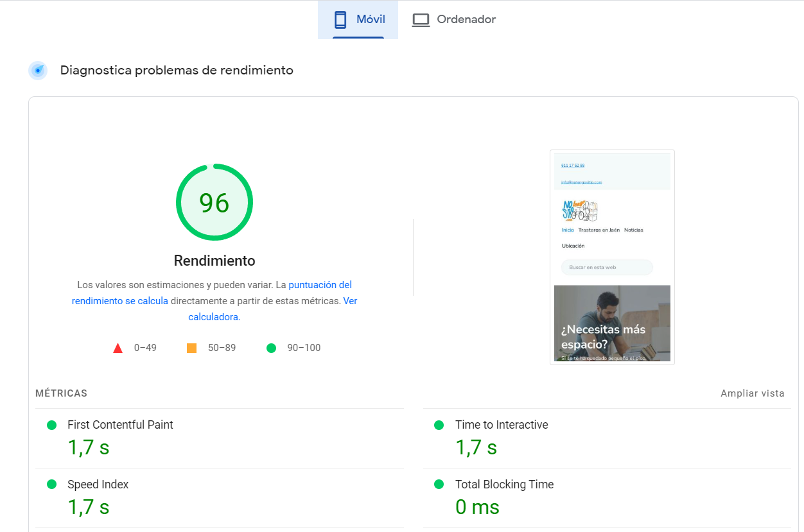Click the 'First Contentful Paint' label
Screen dimensions: 804x532
(x=120, y=425)
